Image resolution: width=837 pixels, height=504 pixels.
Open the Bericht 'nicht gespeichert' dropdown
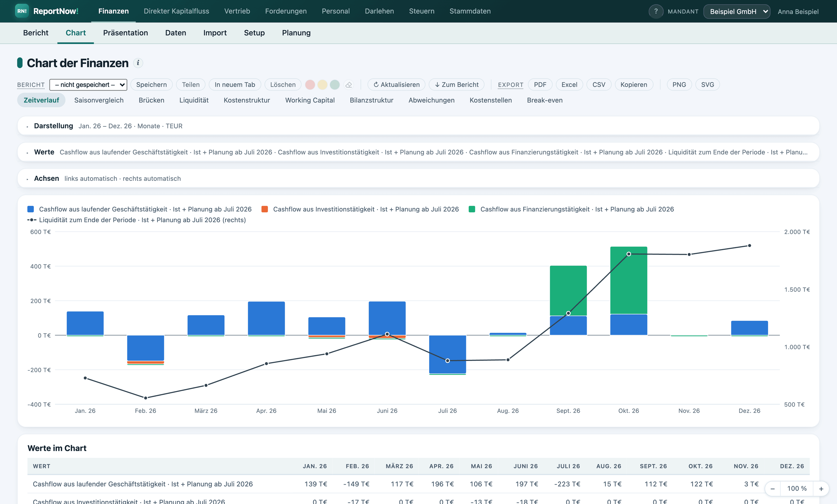click(x=88, y=85)
